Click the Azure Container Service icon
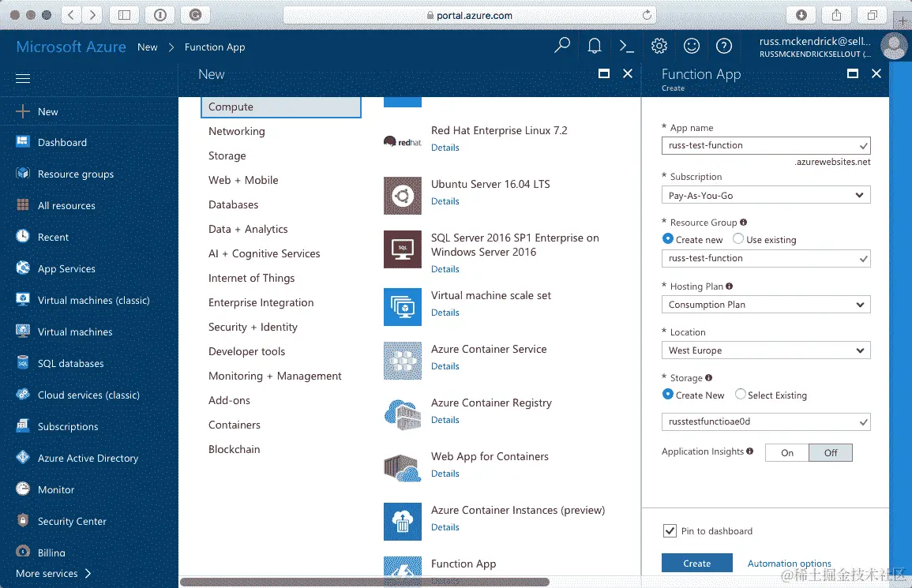The height and width of the screenshot is (588, 912). pyautogui.click(x=403, y=361)
